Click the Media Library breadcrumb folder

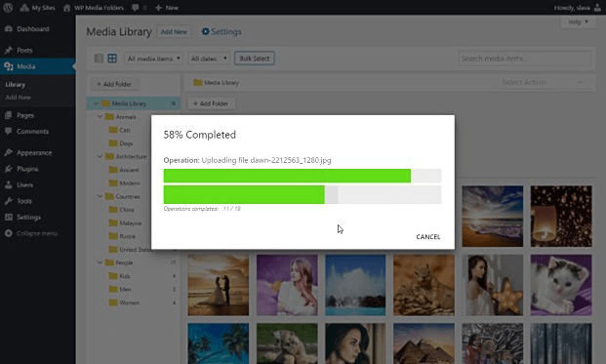[217, 82]
